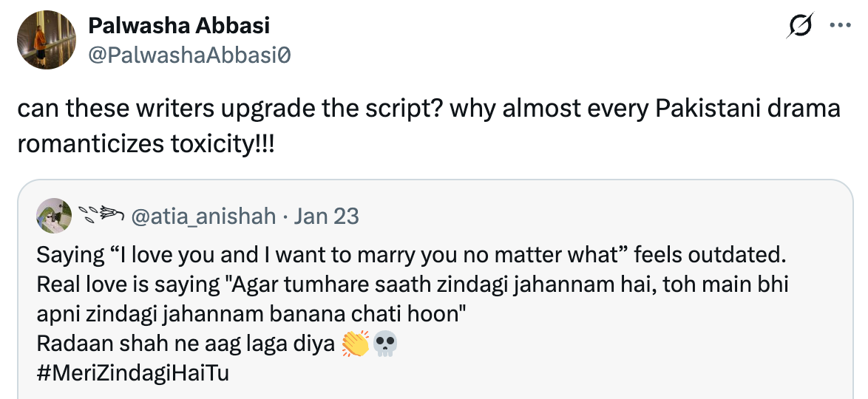Viewport: 868px width, 399px height.
Task: Open the #MeriZindagiHaiTu hashtag
Action: [132, 373]
